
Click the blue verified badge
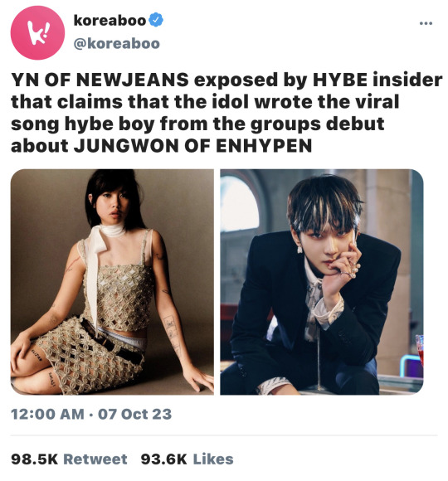tap(156, 20)
